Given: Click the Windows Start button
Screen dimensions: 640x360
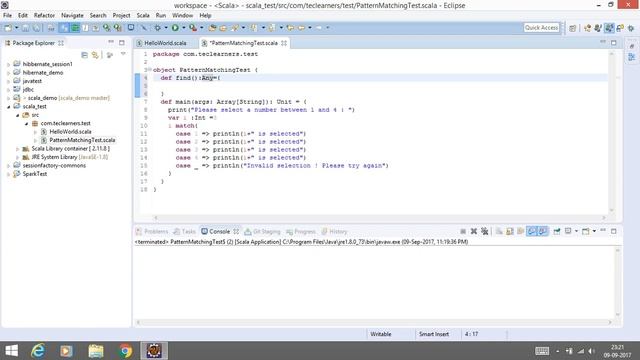Looking at the screenshot, I should click(11, 351).
